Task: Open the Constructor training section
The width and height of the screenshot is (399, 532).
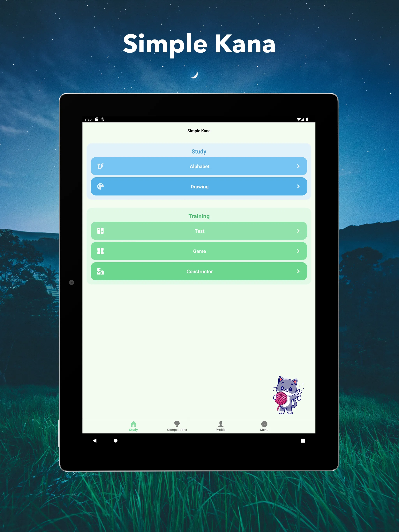Action: pos(199,271)
